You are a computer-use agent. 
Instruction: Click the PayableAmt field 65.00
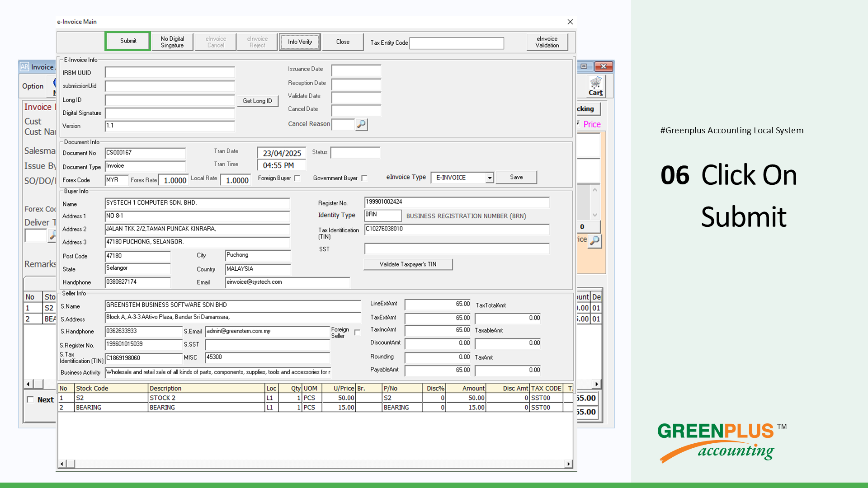(438, 371)
